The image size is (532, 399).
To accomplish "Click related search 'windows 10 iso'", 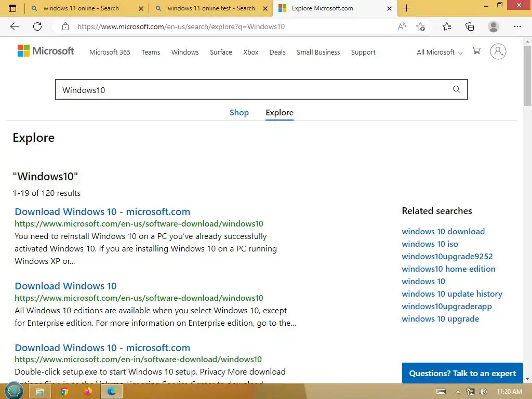I will point(430,244).
